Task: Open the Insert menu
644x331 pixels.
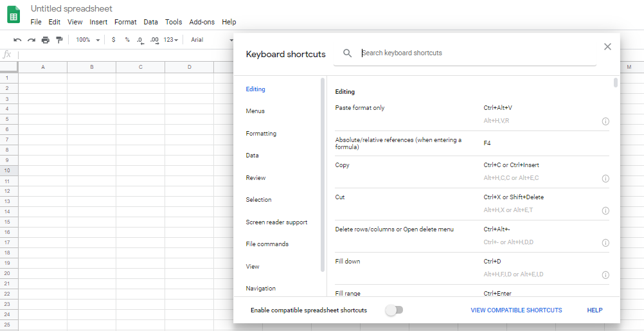Action: coord(98,22)
